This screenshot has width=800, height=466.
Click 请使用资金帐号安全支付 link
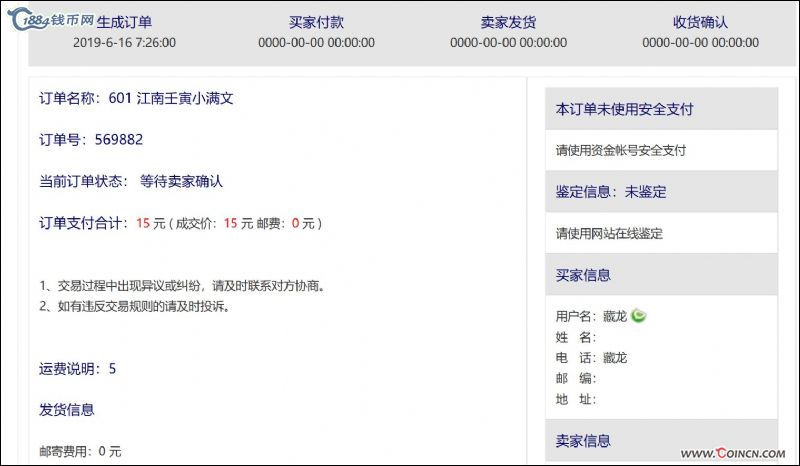click(620, 151)
